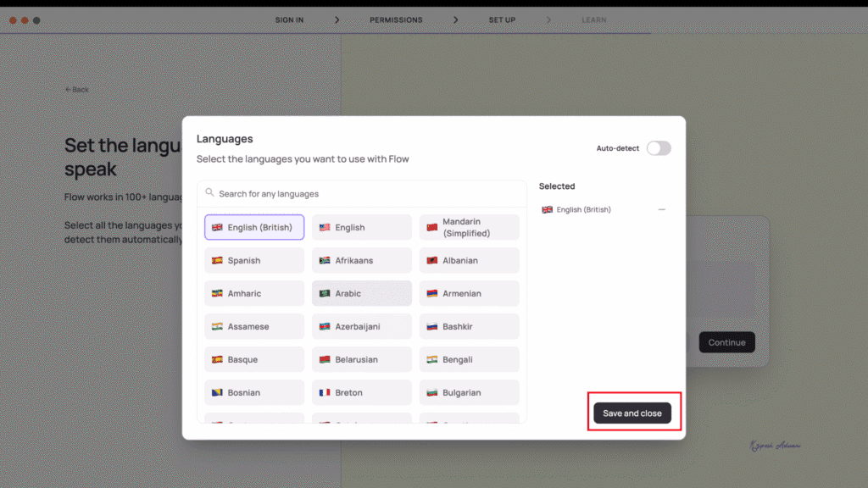Go to the PERMISSIONS step
Viewport: 868px width, 488px height.
click(396, 20)
